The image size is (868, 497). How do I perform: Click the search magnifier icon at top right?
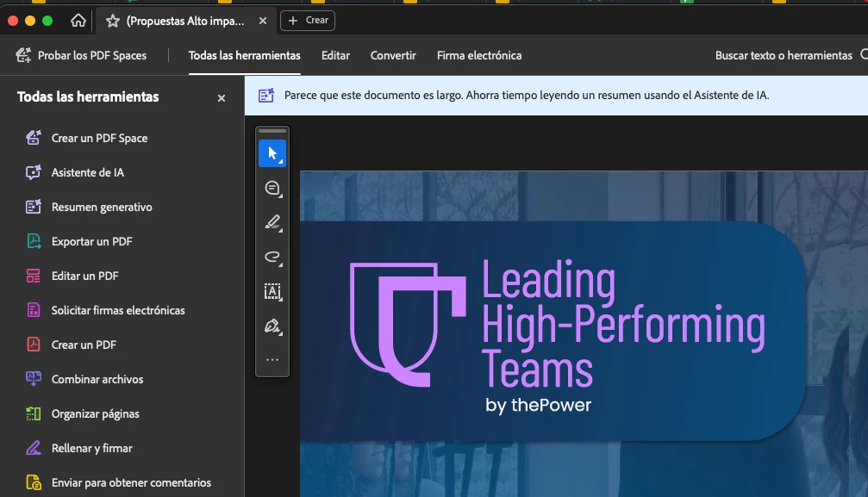pos(865,55)
